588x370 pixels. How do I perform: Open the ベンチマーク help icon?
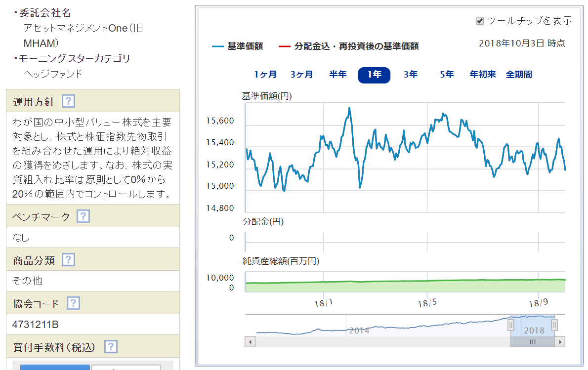tap(83, 216)
